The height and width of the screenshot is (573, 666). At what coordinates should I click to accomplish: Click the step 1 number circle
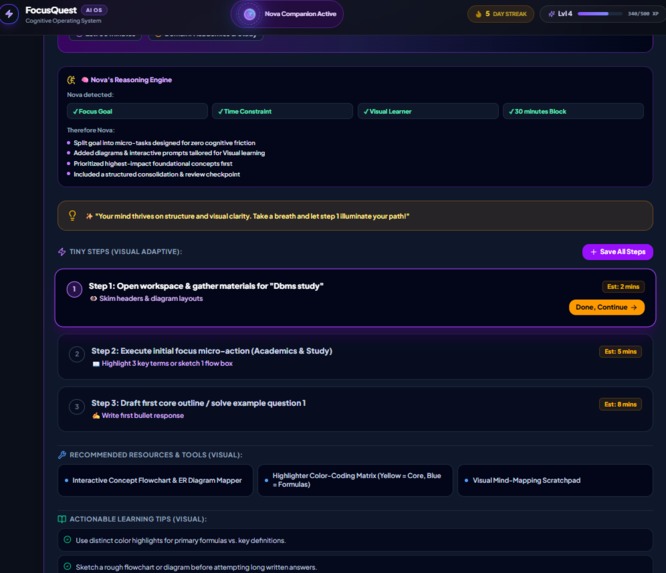click(x=74, y=289)
